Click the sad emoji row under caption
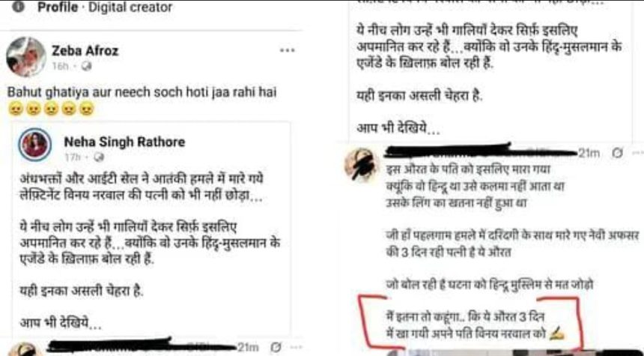Viewport: 644px width, 356px height. [51, 109]
